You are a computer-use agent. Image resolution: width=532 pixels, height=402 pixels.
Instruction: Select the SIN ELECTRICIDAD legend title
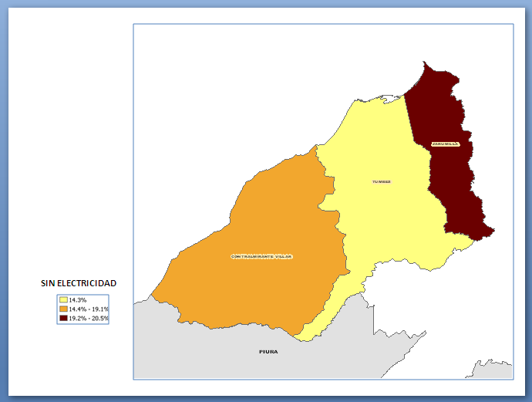79,283
